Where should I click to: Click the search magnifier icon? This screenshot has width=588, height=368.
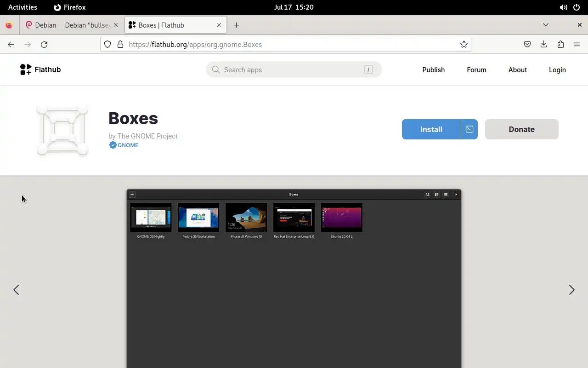click(216, 69)
